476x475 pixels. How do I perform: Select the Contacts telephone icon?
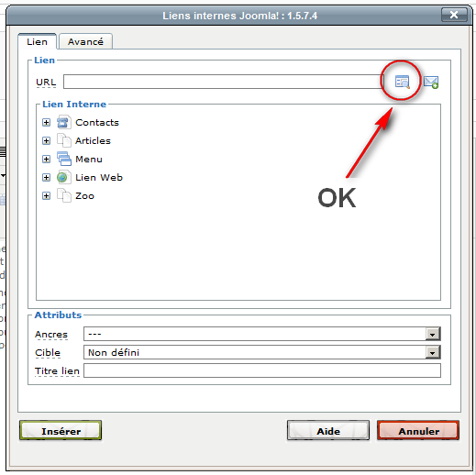tap(64, 122)
